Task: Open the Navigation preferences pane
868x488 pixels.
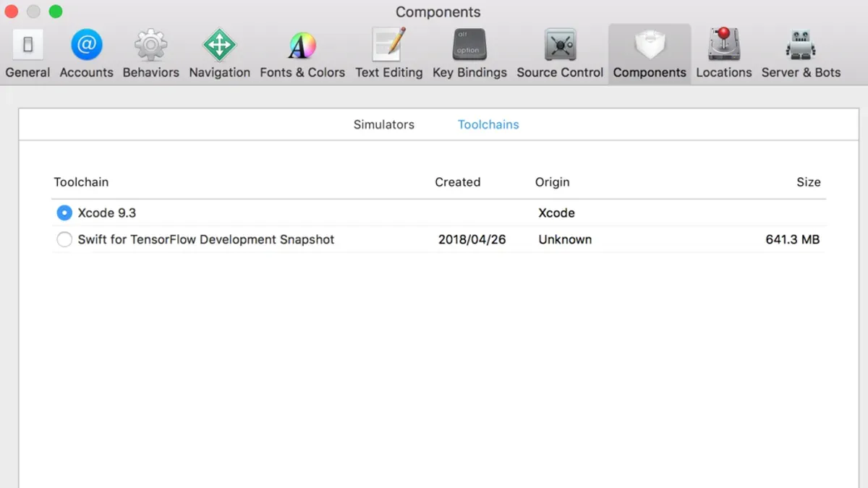Action: click(x=219, y=54)
